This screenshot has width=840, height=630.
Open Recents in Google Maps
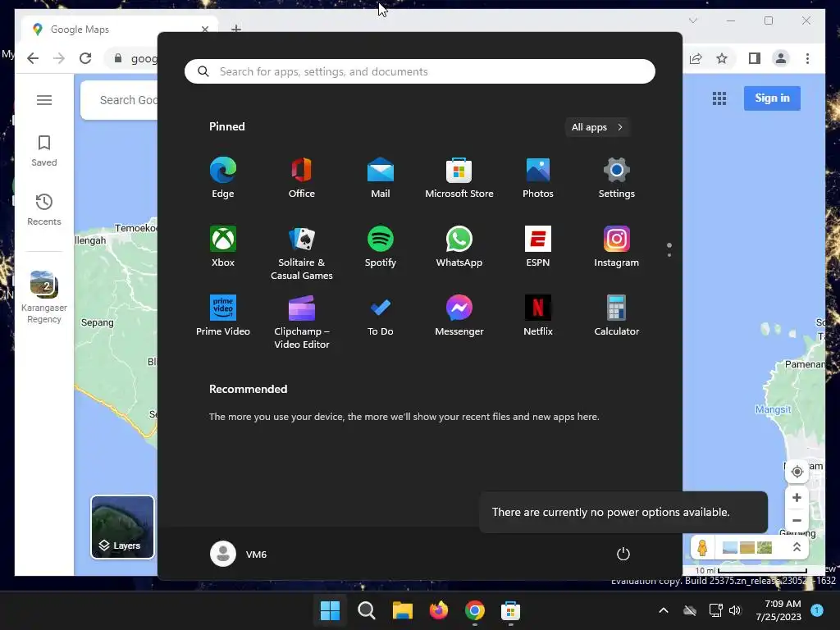click(x=44, y=210)
